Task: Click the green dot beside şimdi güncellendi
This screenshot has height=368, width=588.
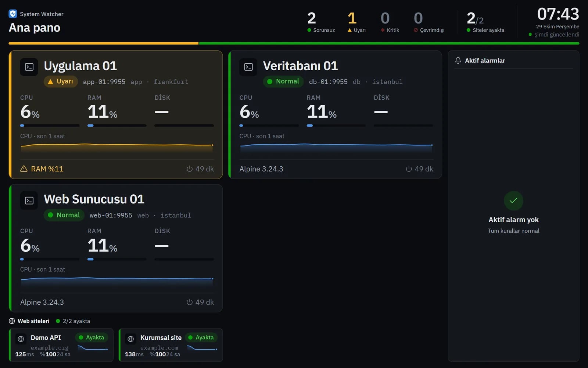Action: tap(530, 35)
